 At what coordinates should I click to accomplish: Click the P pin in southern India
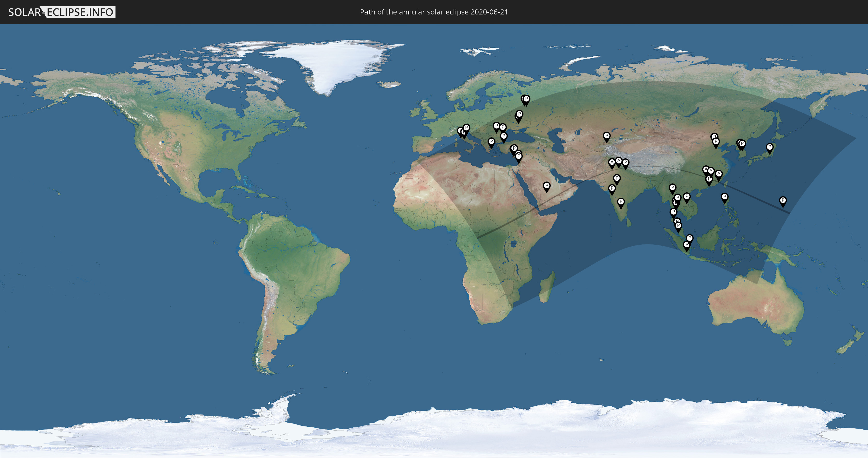621,203
